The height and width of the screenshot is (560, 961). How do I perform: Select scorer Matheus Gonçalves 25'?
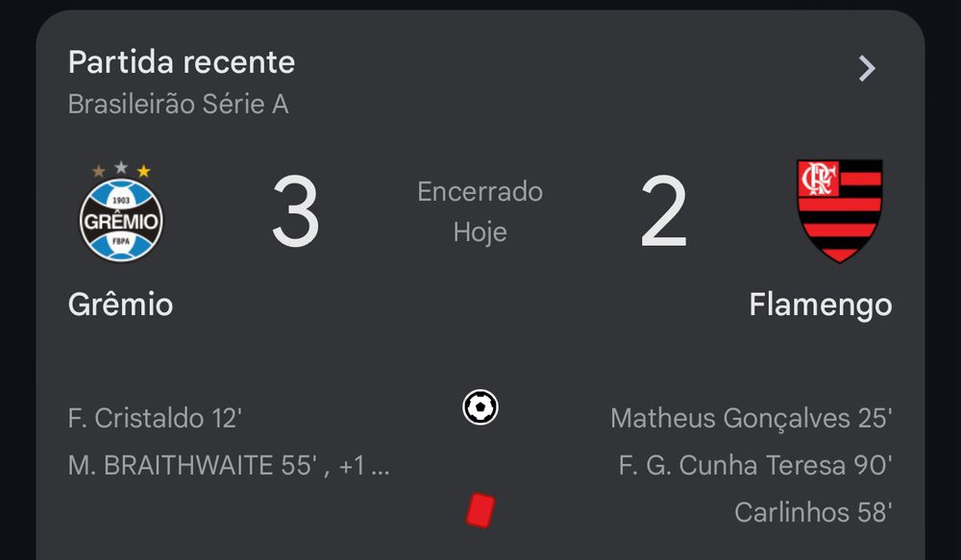click(752, 419)
